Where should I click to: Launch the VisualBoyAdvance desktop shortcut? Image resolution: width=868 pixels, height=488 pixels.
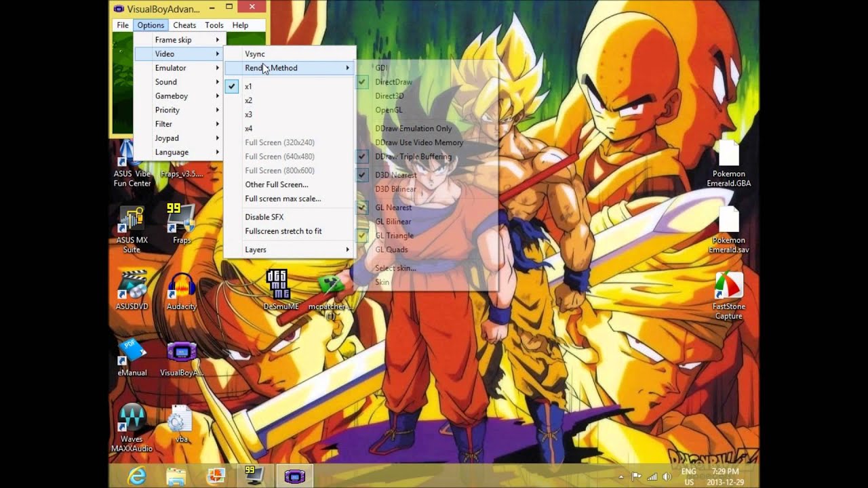[x=181, y=359]
